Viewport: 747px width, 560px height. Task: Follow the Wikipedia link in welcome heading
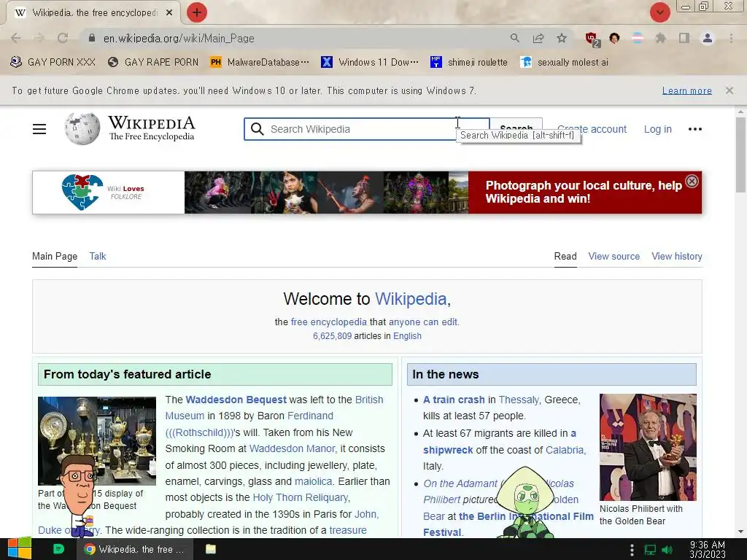click(x=411, y=299)
